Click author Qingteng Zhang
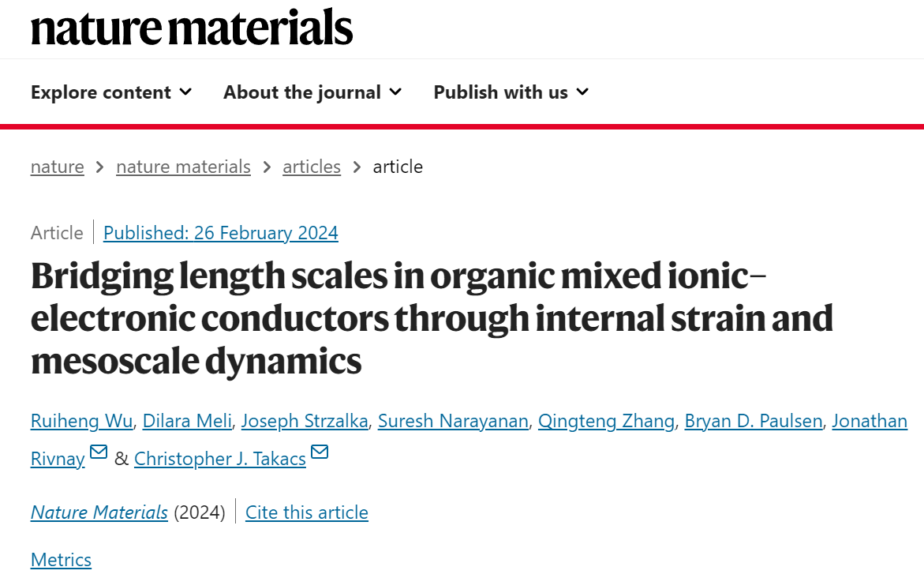Viewport: 924px width, 578px height. (606, 421)
